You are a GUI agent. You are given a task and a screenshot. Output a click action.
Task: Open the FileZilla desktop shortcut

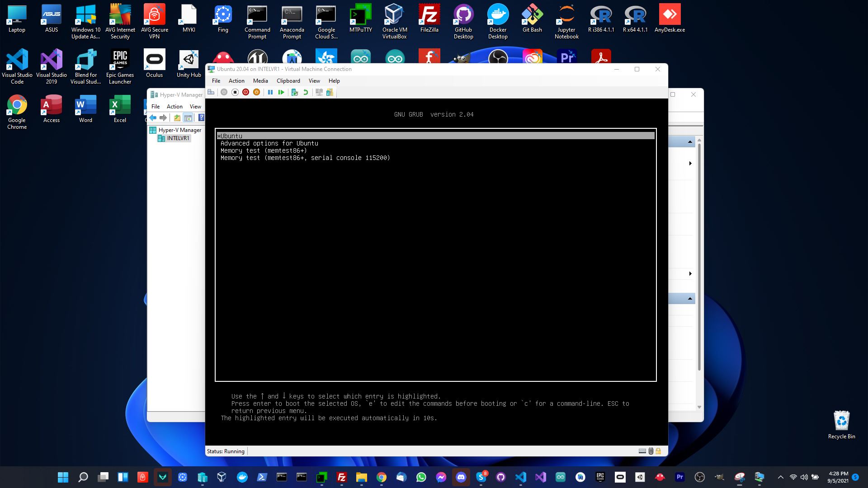[x=429, y=19]
